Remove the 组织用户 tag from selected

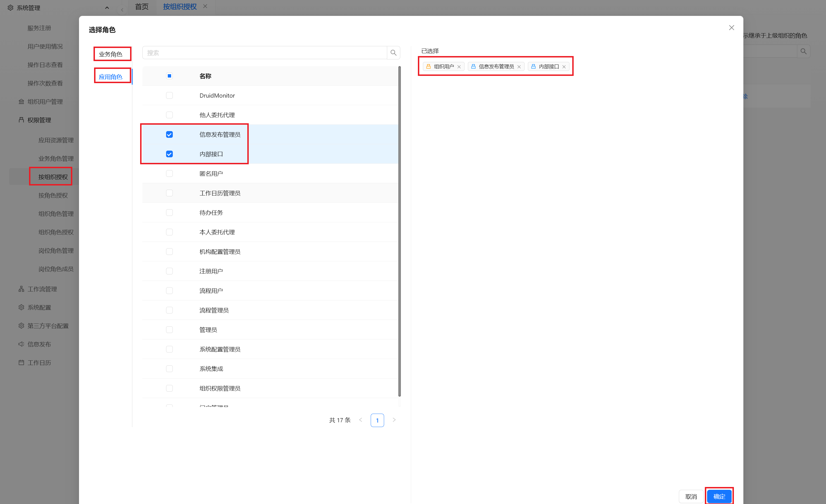click(459, 67)
